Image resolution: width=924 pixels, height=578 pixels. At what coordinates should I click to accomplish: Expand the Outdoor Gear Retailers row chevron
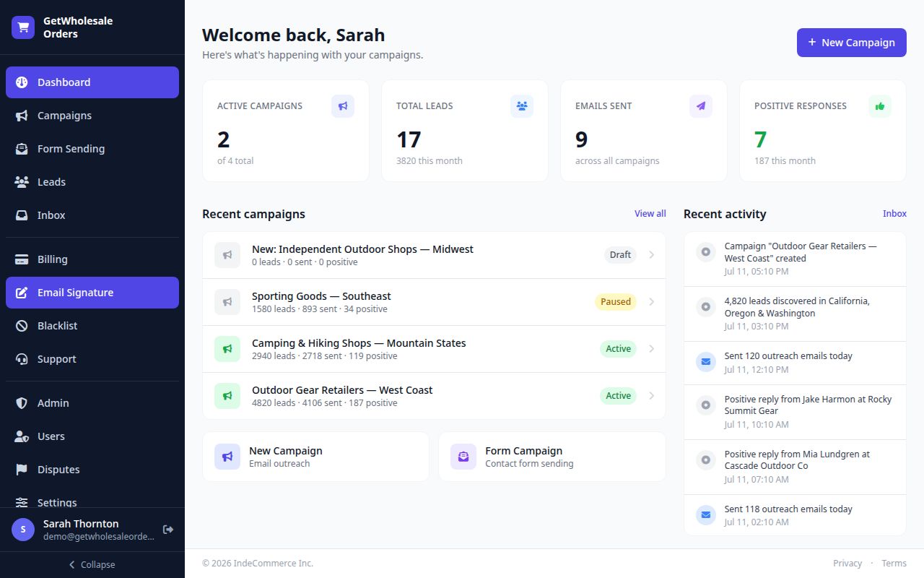[x=651, y=396]
